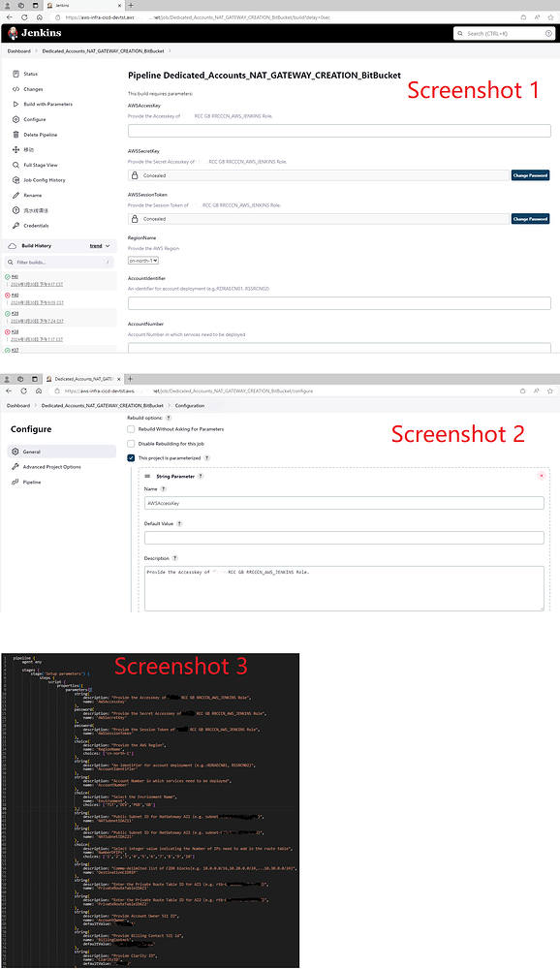Image resolution: width=560 pixels, height=969 pixels.
Task: Open Advanced Project Options in Configure sidebar
Action: (x=61, y=467)
